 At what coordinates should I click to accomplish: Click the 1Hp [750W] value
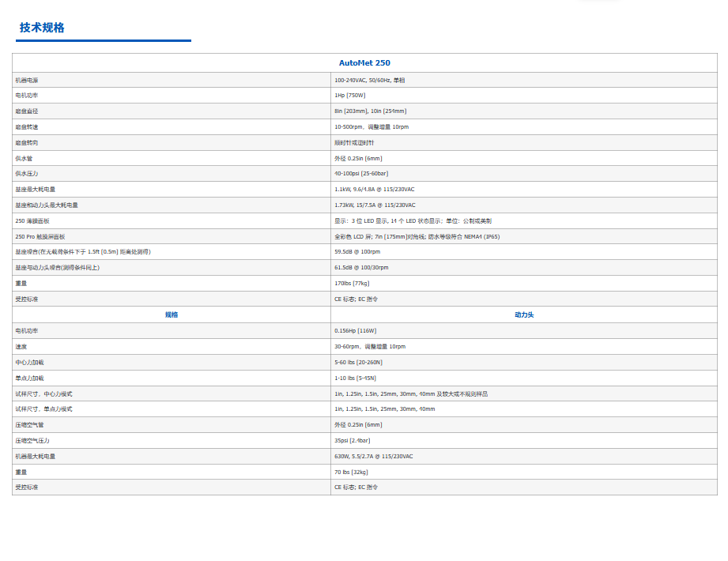click(x=350, y=96)
